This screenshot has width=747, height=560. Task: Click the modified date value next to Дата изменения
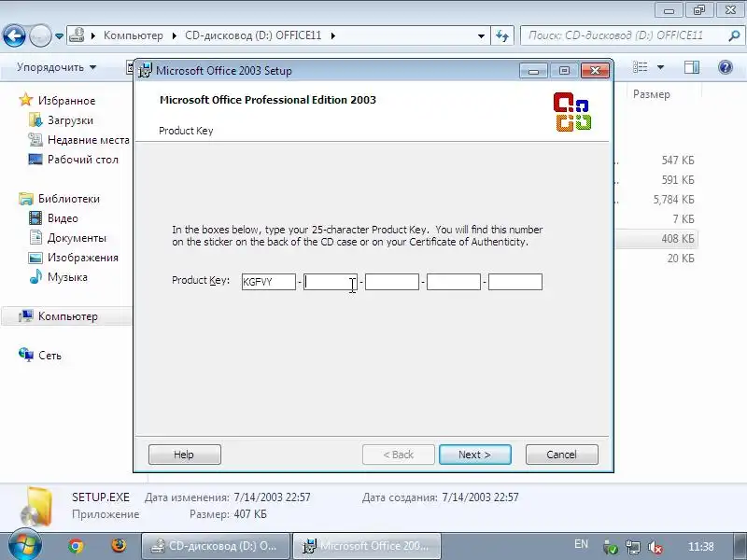272,497
